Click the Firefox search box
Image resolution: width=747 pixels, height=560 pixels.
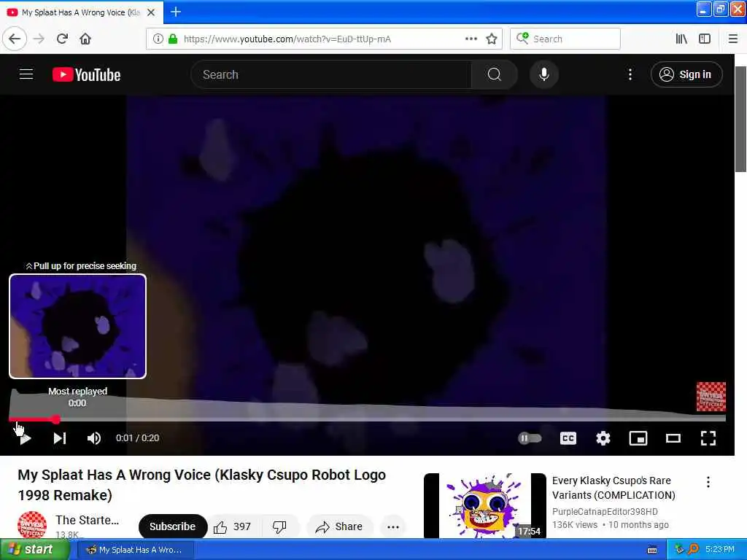tap(565, 39)
